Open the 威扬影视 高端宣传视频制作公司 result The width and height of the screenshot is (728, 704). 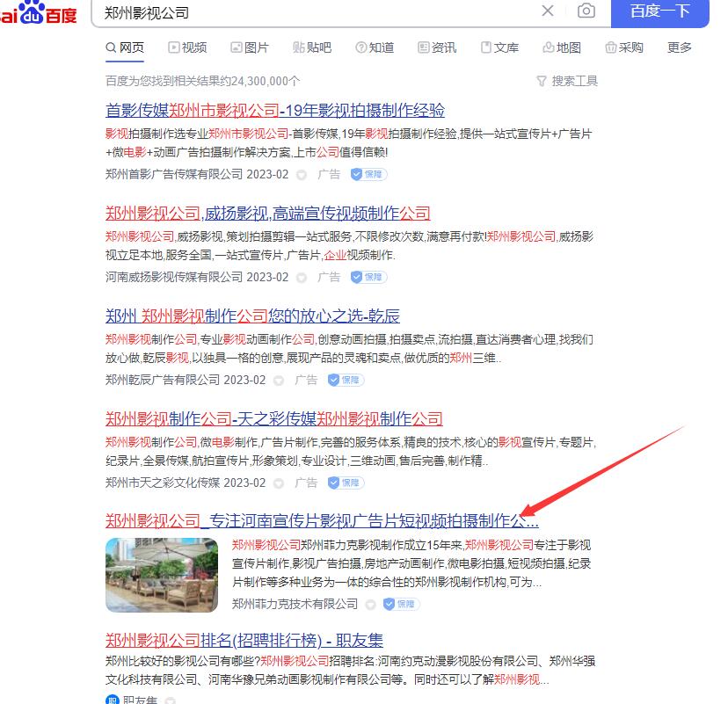[x=268, y=214]
